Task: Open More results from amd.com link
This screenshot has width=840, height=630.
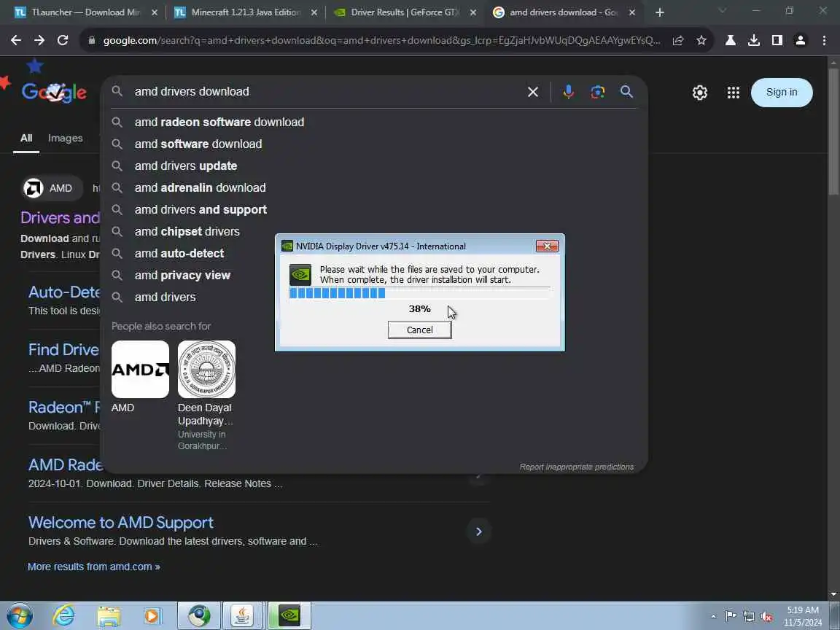Action: tap(94, 567)
